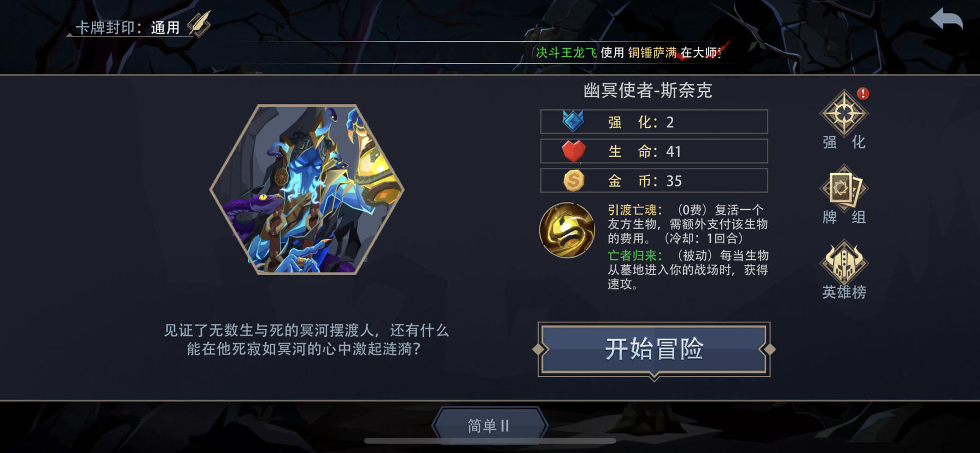980x453 pixels.
Task: Tap the 引渡亡魂 skill description
Action: 688,224
